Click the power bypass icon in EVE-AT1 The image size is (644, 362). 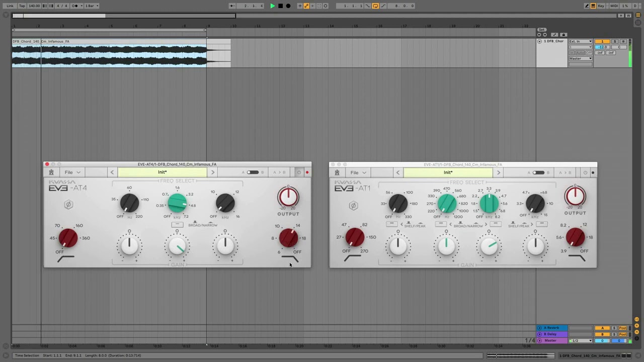(585, 172)
